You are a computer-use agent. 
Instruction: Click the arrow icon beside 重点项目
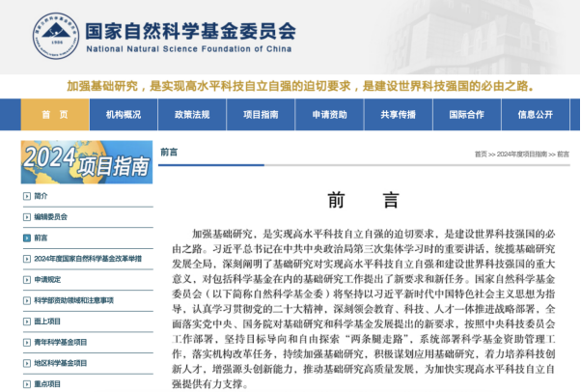point(26,383)
